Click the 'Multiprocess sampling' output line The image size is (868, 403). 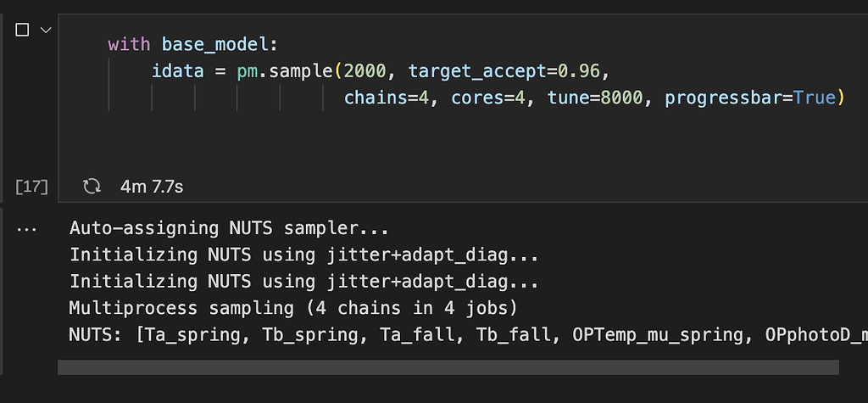point(293,308)
